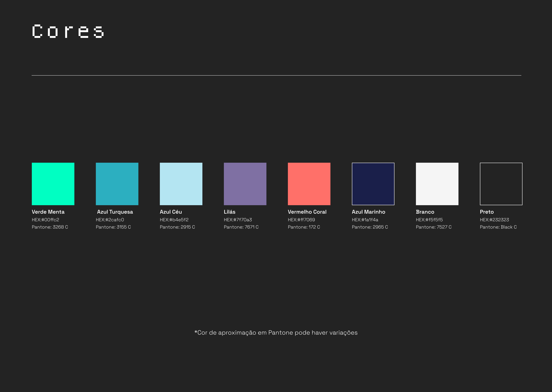The height and width of the screenshot is (392, 552).
Task: Click the HEX:#7f70a3 code
Action: pyautogui.click(x=238, y=220)
